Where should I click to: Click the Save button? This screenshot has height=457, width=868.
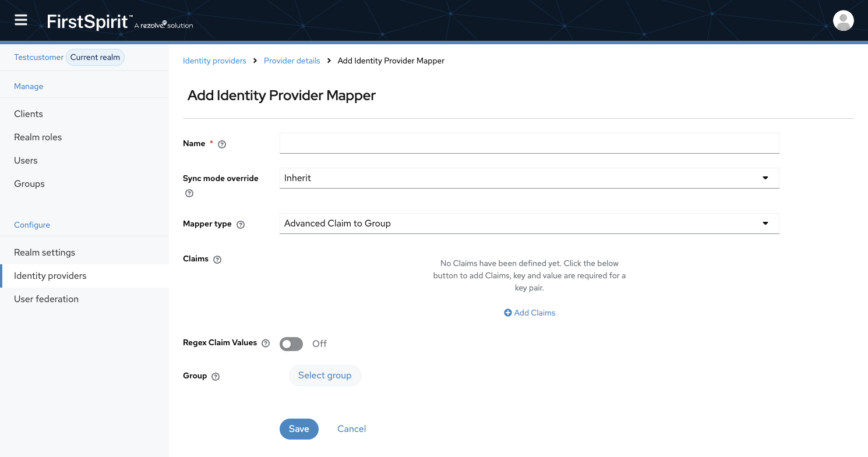[299, 429]
